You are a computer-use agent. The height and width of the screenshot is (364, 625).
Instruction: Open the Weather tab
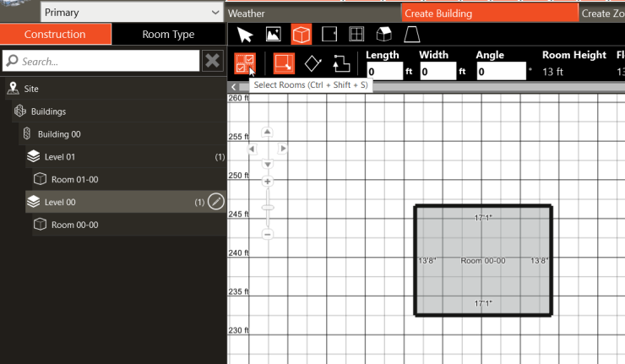coord(312,14)
